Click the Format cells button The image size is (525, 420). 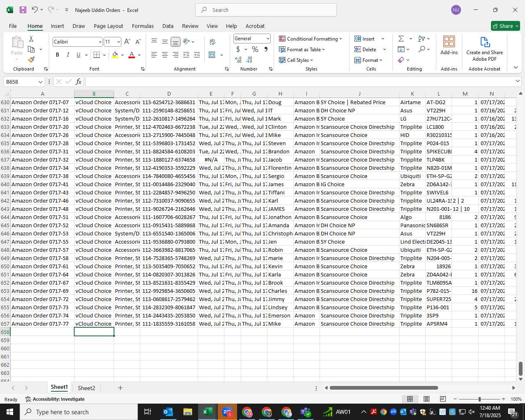tap(368, 60)
